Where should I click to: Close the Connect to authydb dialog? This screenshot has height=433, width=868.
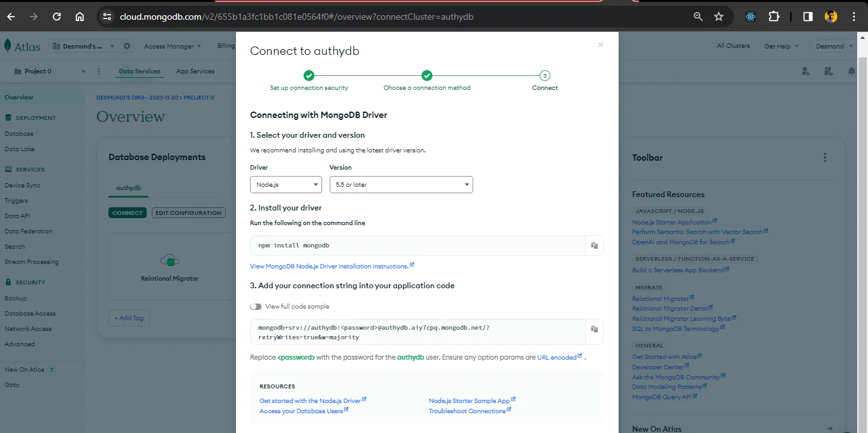(x=600, y=45)
